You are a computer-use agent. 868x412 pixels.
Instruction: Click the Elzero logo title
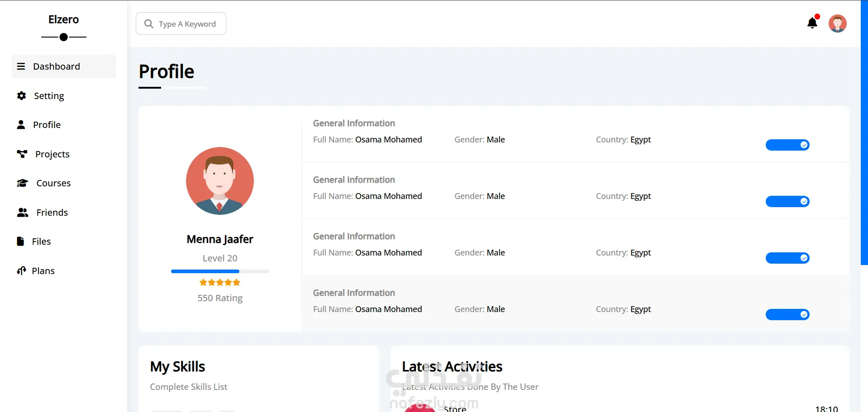point(63,19)
